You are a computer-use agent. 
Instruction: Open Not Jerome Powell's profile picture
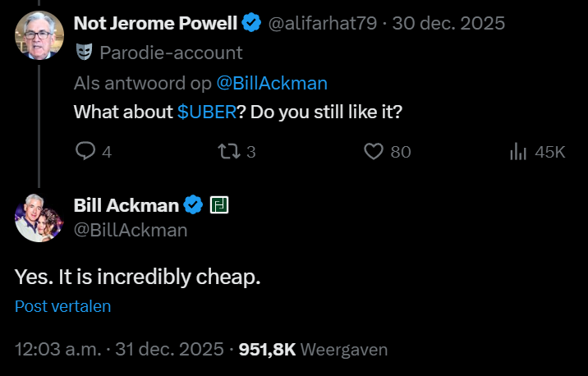pos(39,35)
